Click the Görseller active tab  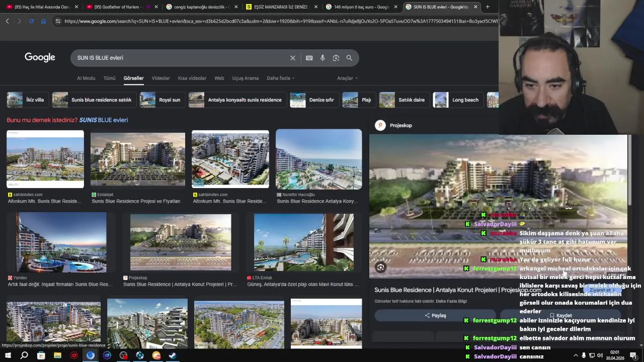point(133,78)
